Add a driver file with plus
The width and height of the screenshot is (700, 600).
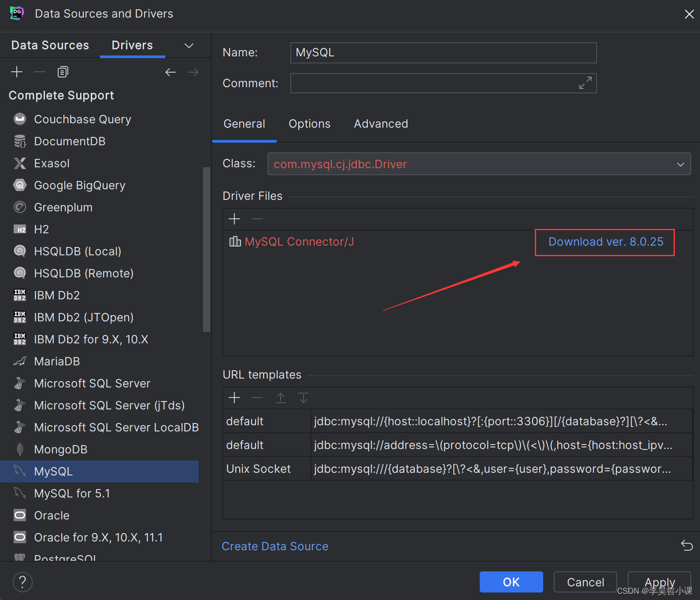point(234,219)
